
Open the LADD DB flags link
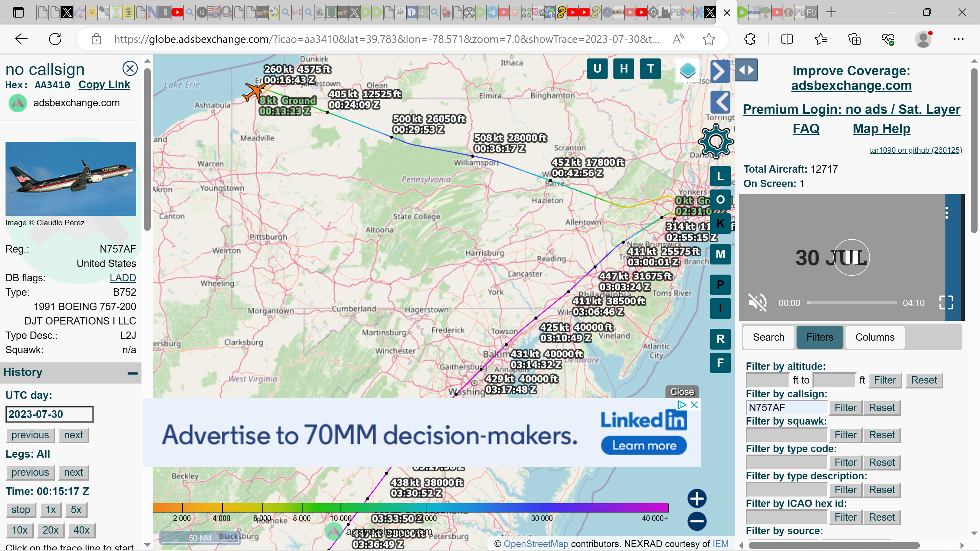(x=123, y=278)
